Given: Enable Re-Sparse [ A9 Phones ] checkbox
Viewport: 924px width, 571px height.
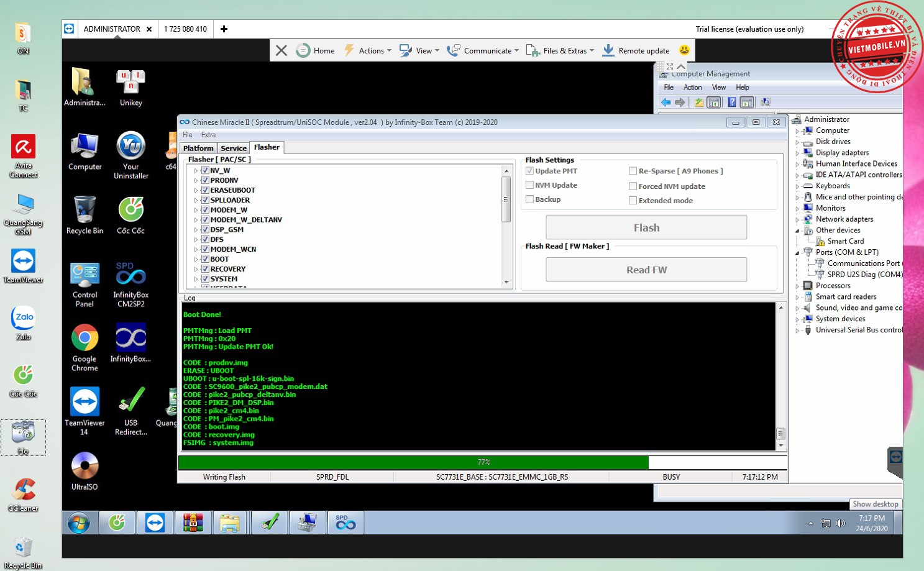Looking at the screenshot, I should pos(633,171).
